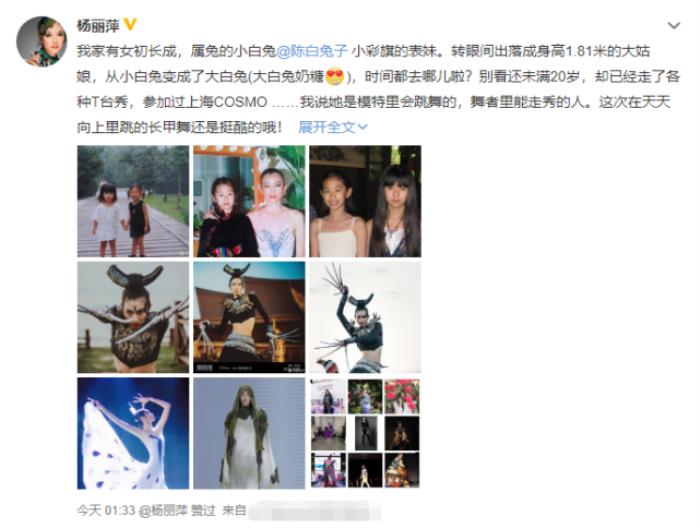Click 展开全文 to expand full text
700x528 pixels.
pyautogui.click(x=333, y=127)
